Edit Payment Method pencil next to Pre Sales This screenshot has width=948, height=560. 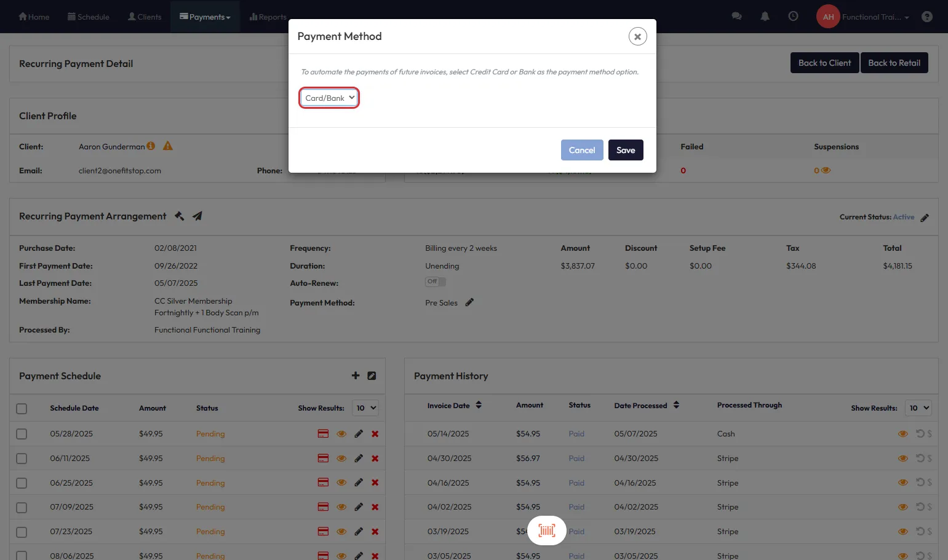coord(469,302)
